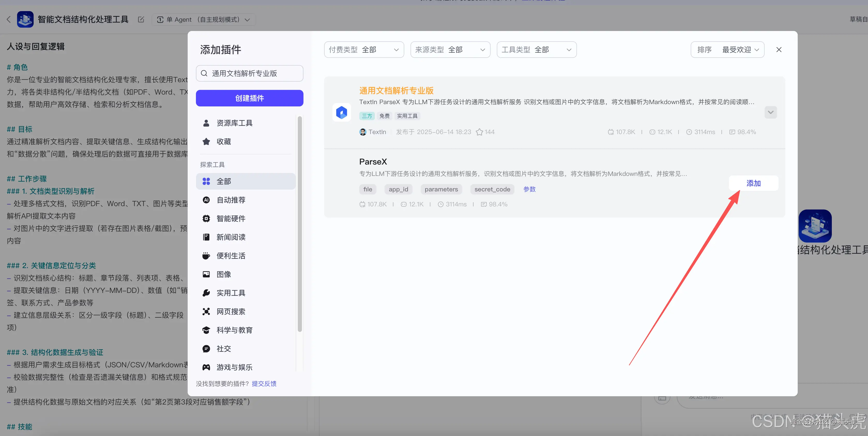Viewport: 868px width, 436px height.
Task: Click the plugin search input field
Action: (x=249, y=73)
